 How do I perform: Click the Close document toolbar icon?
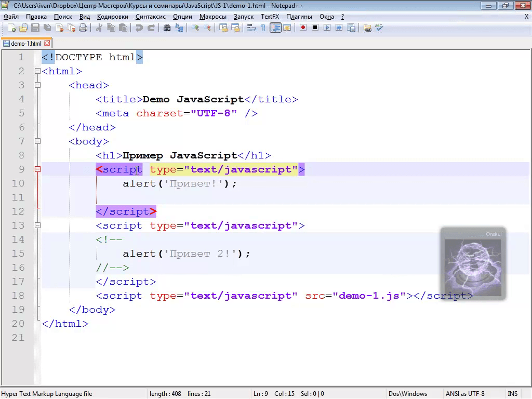click(x=59, y=28)
